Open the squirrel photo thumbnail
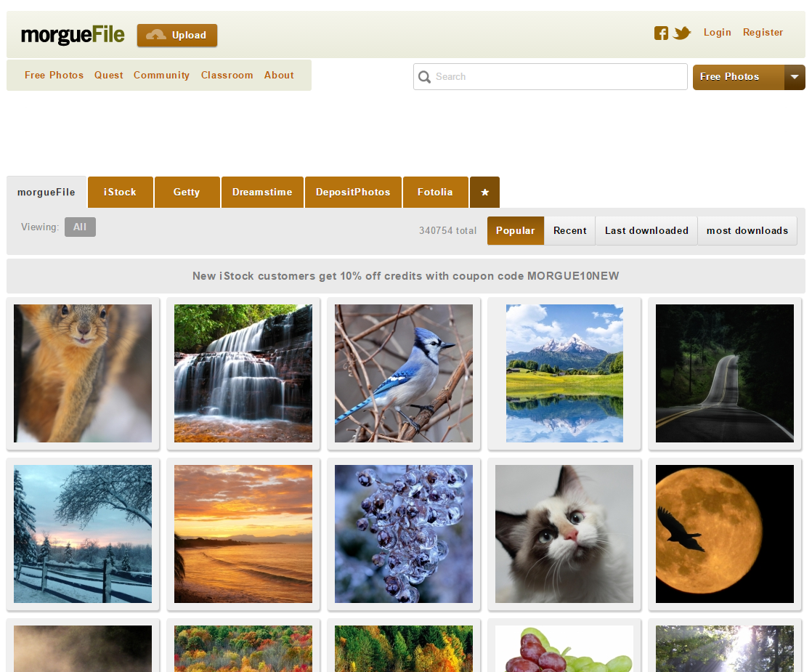 click(x=83, y=373)
